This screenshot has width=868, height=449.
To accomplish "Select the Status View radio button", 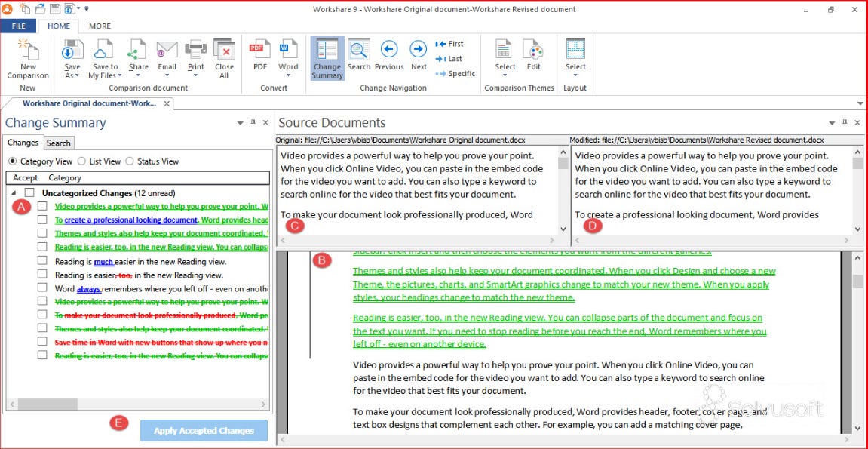I will (130, 161).
